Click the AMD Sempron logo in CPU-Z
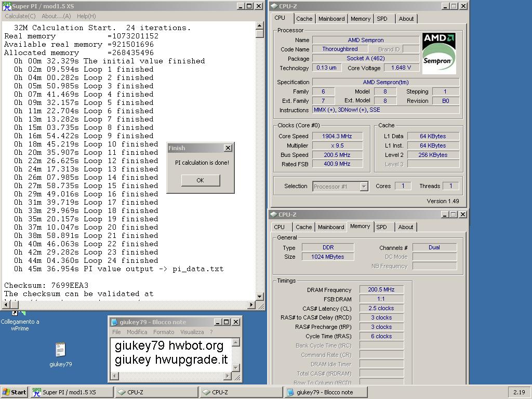 point(438,54)
